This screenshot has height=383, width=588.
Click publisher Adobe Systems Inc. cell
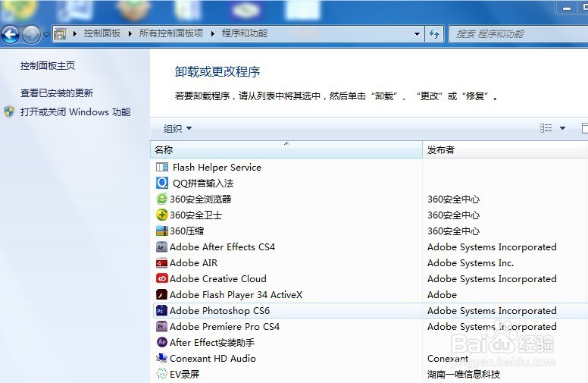coord(471,263)
